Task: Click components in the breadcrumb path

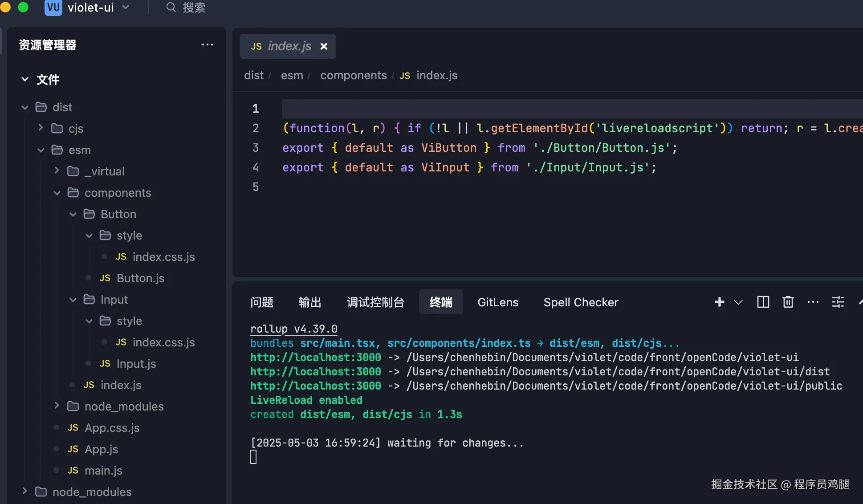Action: [x=353, y=75]
